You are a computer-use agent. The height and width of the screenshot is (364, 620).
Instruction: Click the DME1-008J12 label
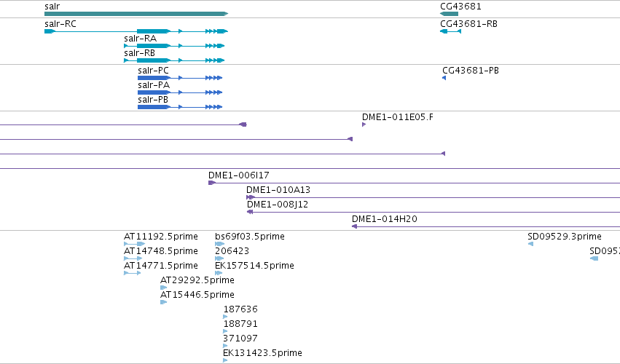click(x=278, y=205)
